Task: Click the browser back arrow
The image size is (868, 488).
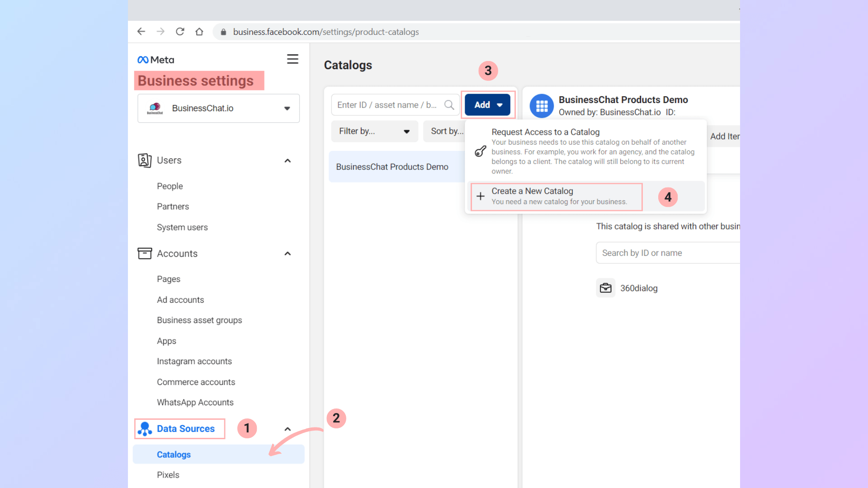Action: pos(141,32)
